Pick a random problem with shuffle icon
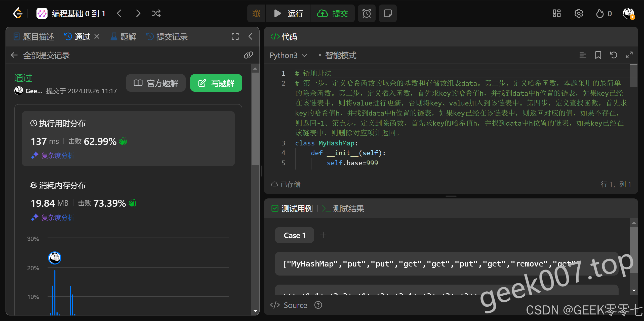Viewport: 644px width, 321px height. coord(156,13)
